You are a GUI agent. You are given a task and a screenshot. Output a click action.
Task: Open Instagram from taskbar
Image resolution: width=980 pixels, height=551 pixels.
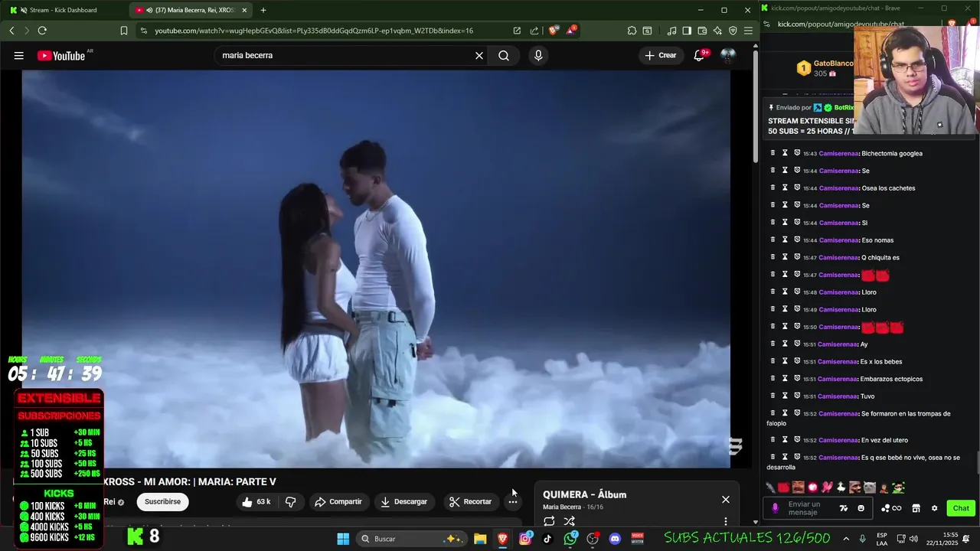pos(525,539)
